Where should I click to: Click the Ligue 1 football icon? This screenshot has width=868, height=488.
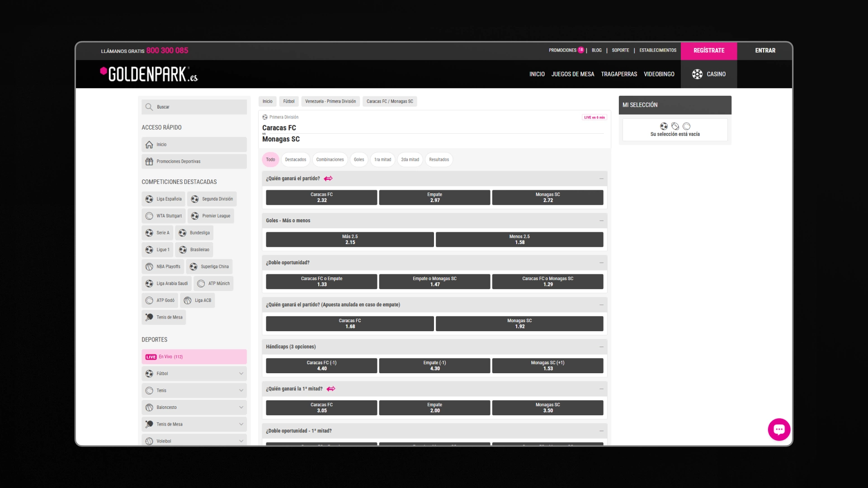[149, 250]
